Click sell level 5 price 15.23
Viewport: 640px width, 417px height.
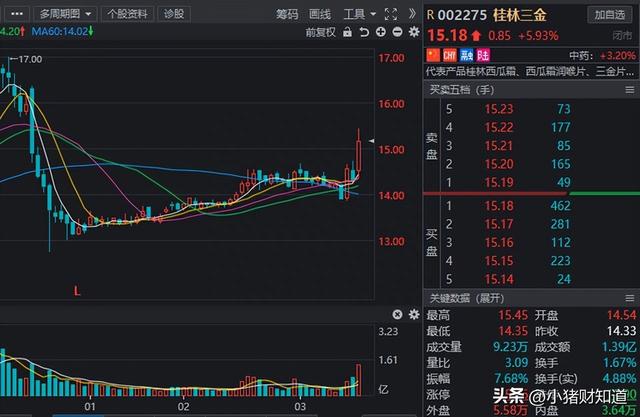[499, 109]
